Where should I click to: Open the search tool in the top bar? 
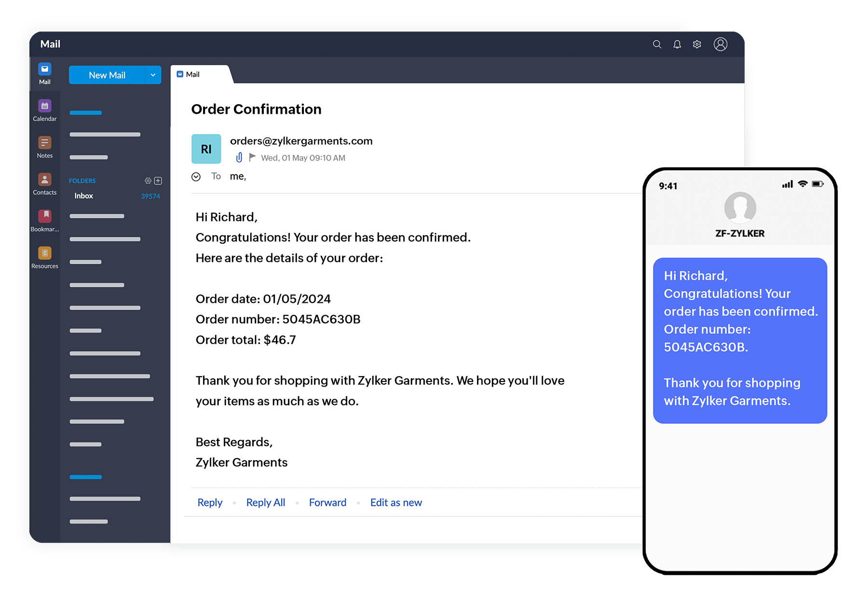(x=657, y=44)
